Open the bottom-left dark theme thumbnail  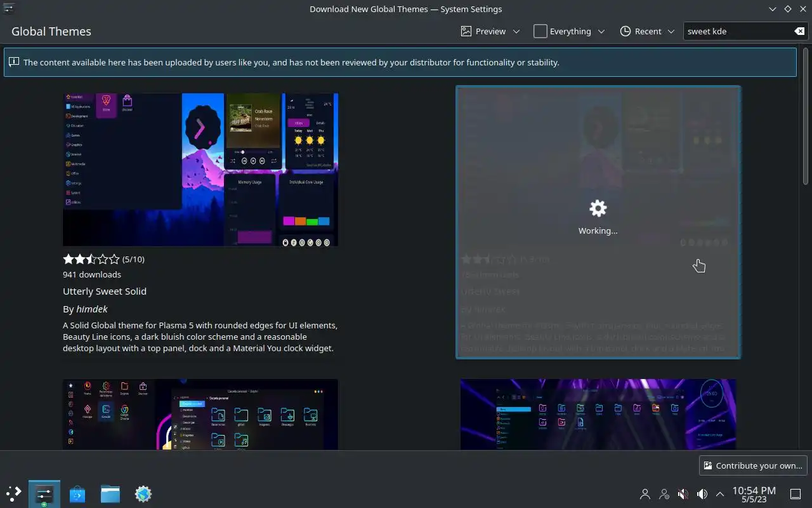click(200, 414)
